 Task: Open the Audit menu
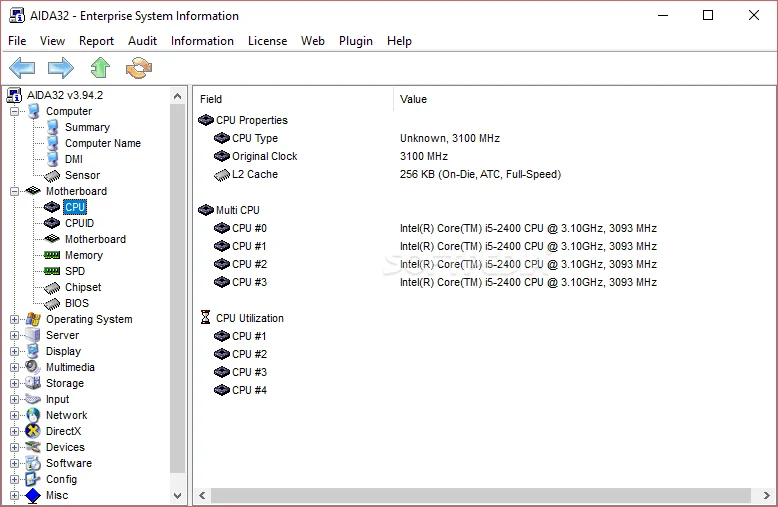click(142, 41)
